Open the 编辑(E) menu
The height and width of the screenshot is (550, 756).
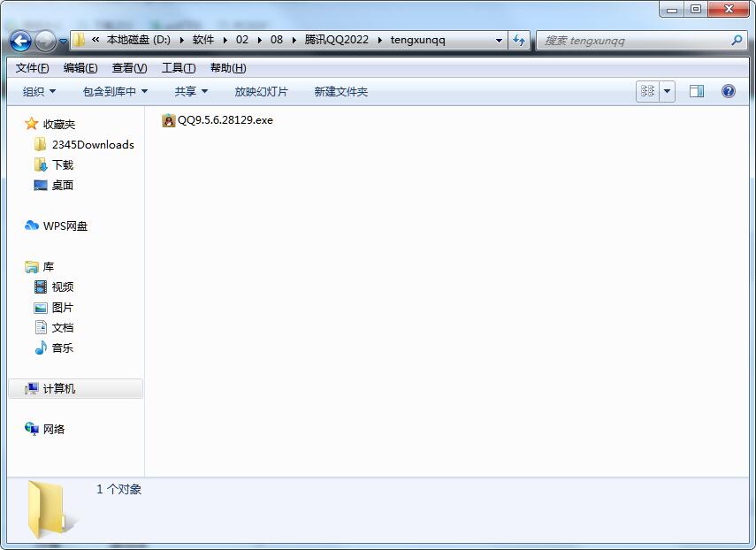coord(80,68)
